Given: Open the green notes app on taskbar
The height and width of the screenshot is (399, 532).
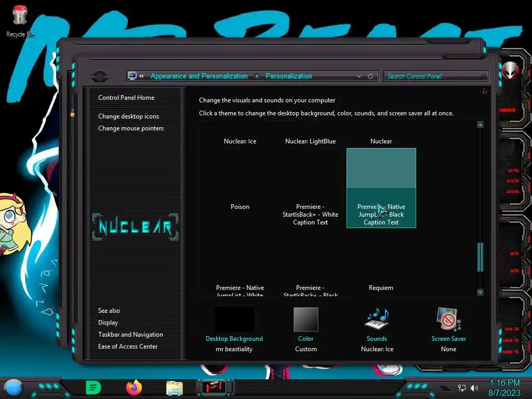Looking at the screenshot, I should click(94, 388).
